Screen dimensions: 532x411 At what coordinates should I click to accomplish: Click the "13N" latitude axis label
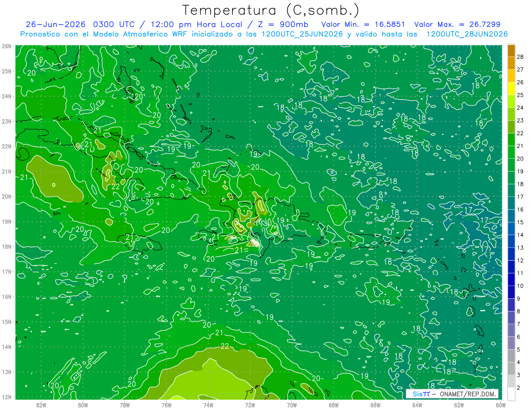point(6,372)
